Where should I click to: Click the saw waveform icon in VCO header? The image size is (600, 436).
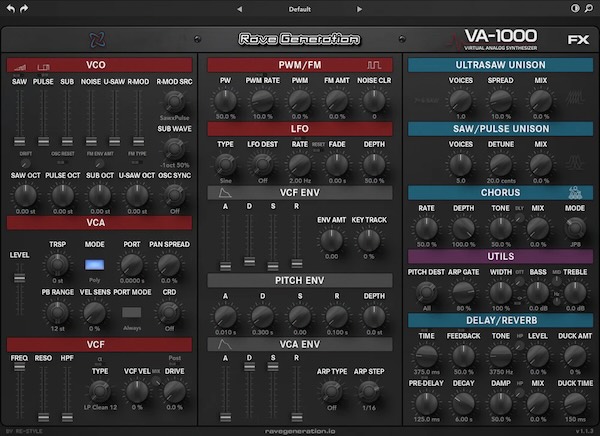point(20,67)
